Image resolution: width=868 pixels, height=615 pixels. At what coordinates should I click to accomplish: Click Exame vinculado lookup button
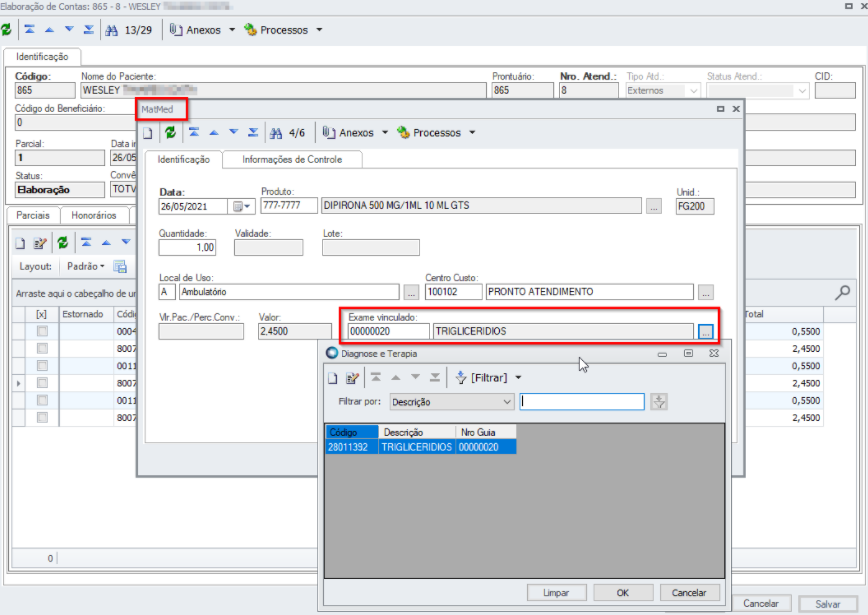point(705,332)
